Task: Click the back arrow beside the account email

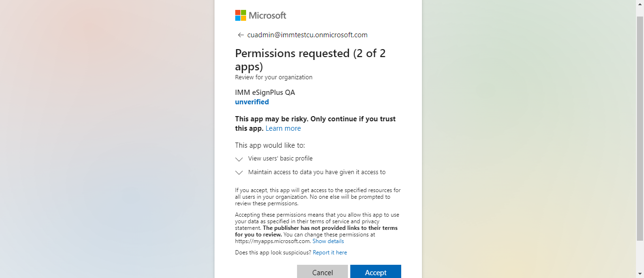Action: point(240,35)
